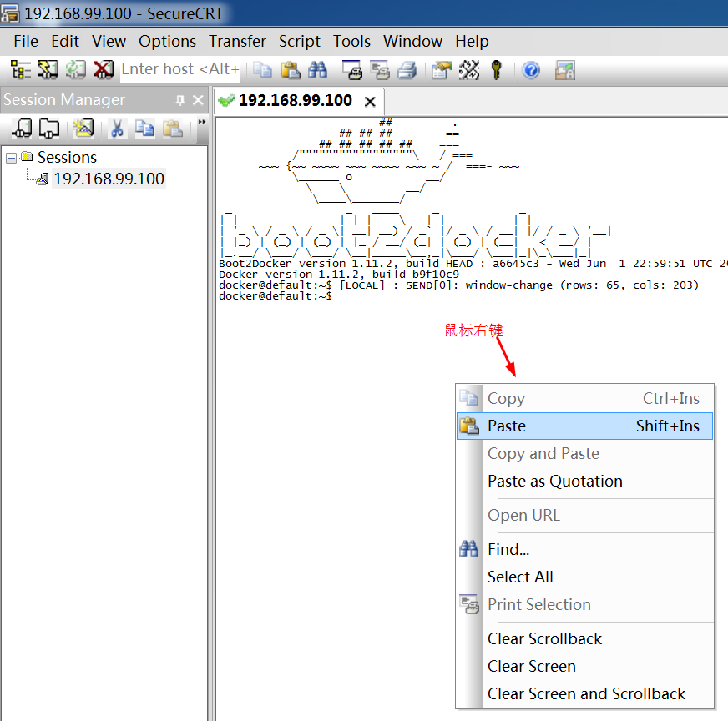Image resolution: width=728 pixels, height=721 pixels.
Task: Click the Copy icon in main toolbar
Action: click(263, 71)
